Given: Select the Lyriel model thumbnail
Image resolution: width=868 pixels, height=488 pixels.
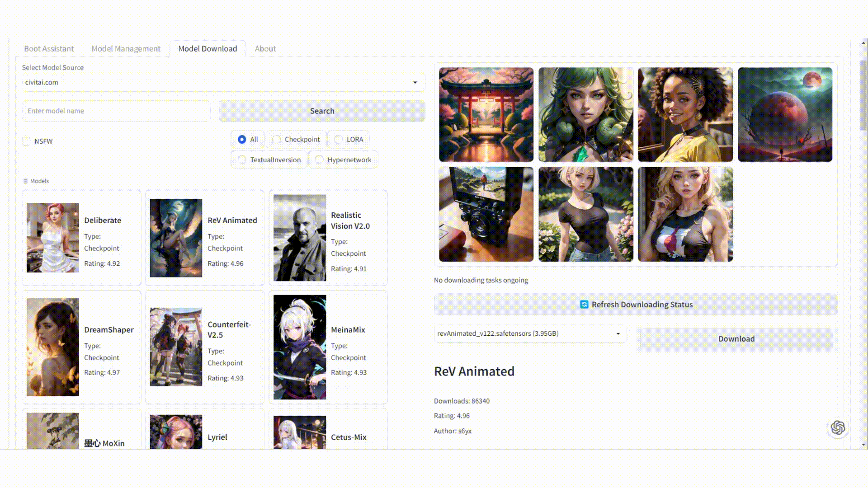Looking at the screenshot, I should pos(176,432).
